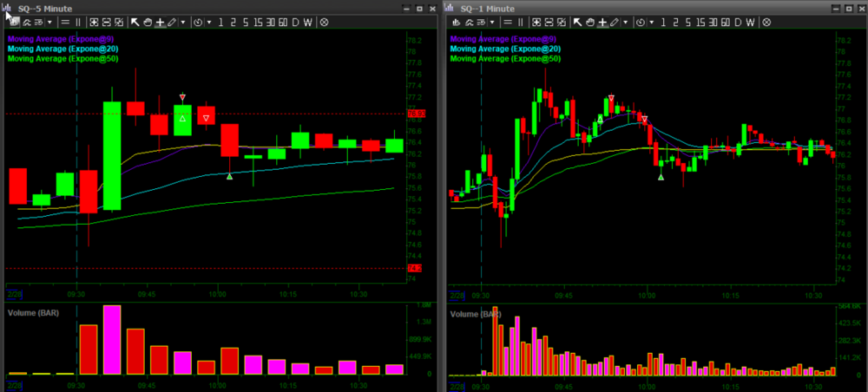Click the red 76.93 price marker on left chart axis
The height and width of the screenshot is (392, 868).
415,114
